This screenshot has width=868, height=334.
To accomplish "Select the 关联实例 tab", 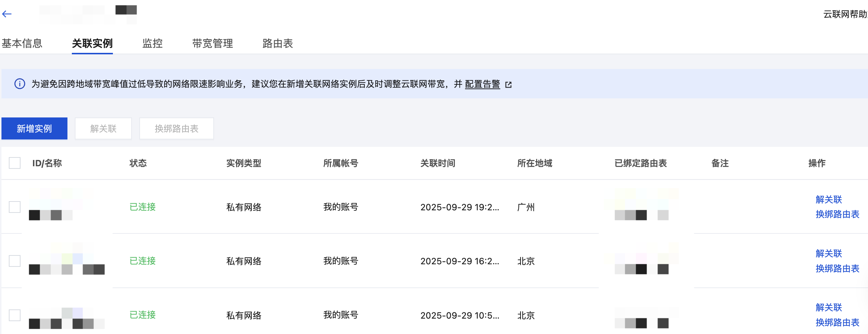I will pyautogui.click(x=92, y=43).
